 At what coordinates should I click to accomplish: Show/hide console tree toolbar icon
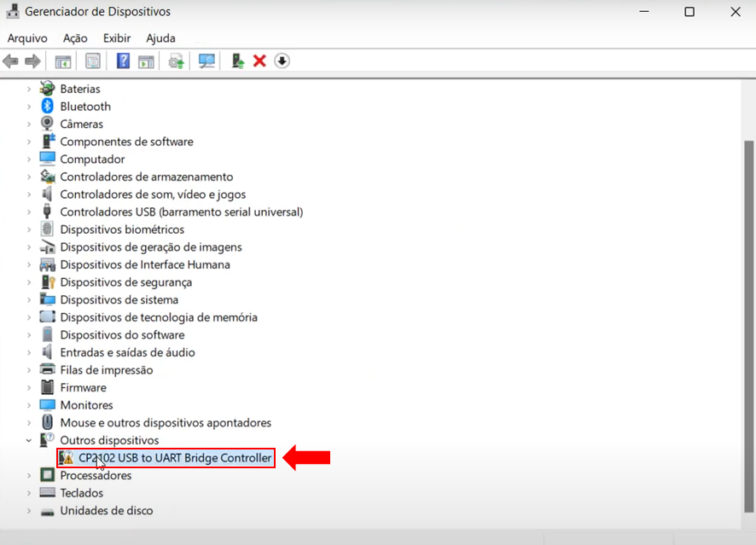point(62,61)
